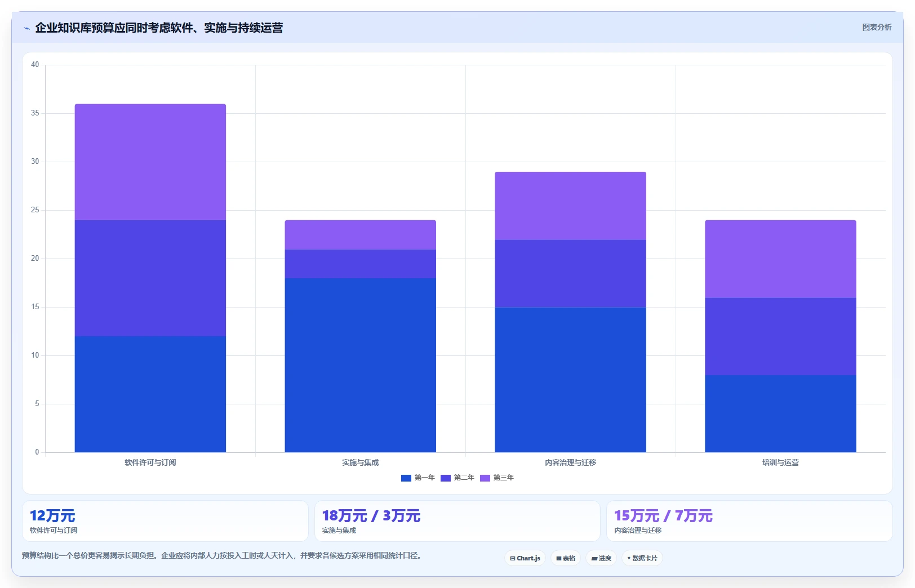915x588 pixels.
Task: Click the 培训与运营 third-year bar segment
Action: pos(780,259)
